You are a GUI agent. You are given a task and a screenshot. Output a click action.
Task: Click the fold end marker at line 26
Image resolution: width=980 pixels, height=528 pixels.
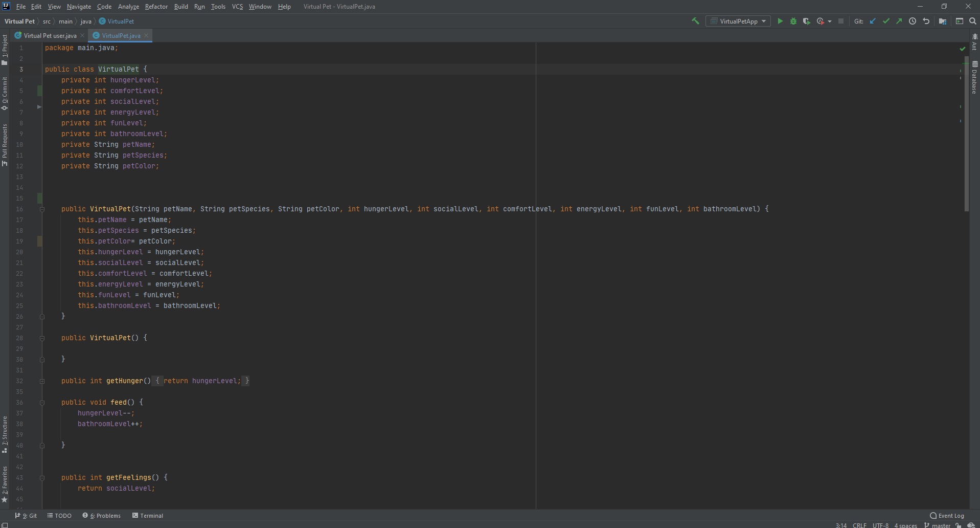42,317
